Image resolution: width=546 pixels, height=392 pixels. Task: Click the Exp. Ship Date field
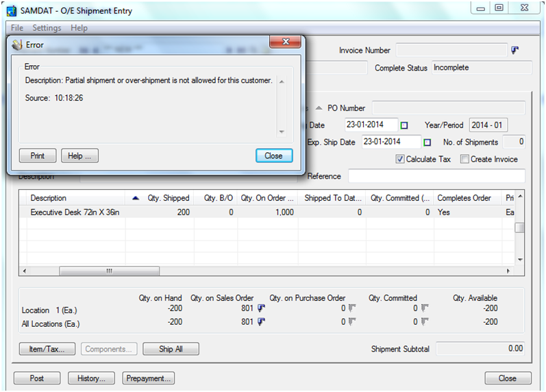(x=391, y=142)
